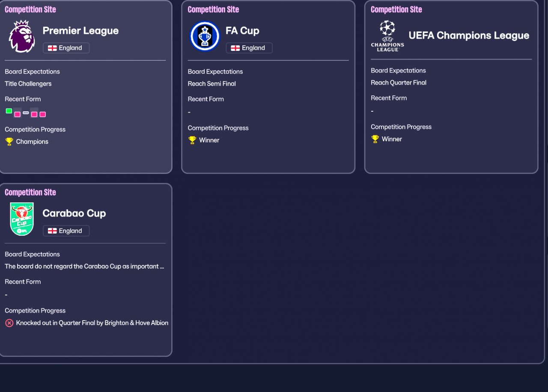Viewport: 548px width, 392px height.
Task: Select the UEFA Champions League title text
Action: click(x=469, y=36)
